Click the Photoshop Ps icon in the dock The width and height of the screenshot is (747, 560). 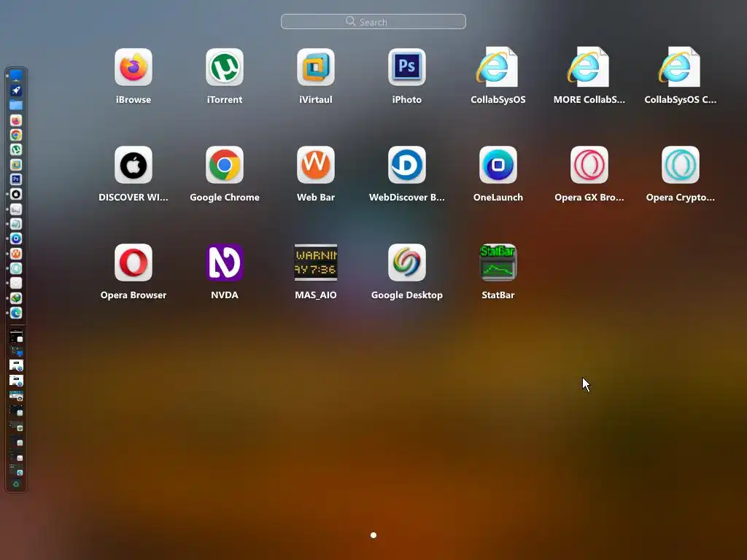click(16, 179)
